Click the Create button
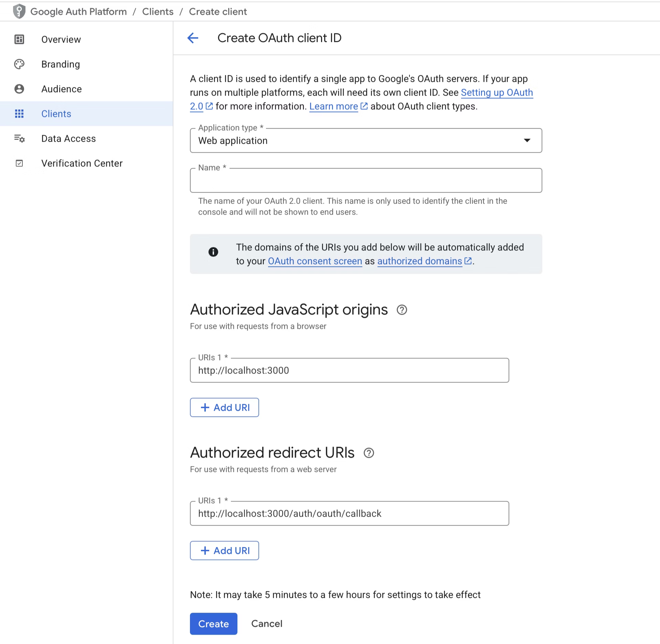The width and height of the screenshot is (660, 644). [213, 624]
